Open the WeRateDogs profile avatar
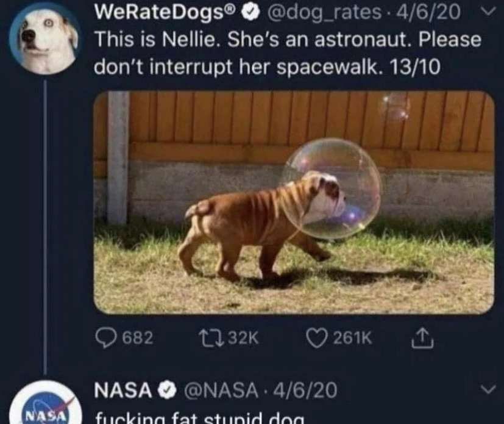Screen dimensions: 504x424 tap(44, 39)
